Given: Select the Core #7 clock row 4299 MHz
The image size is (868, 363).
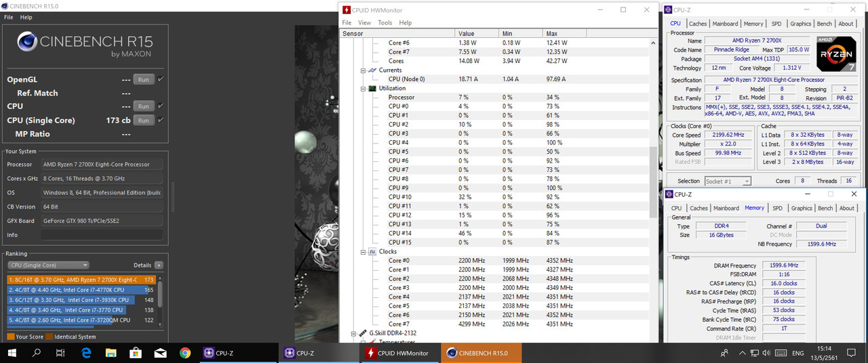Looking at the screenshot, I should point(494,324).
